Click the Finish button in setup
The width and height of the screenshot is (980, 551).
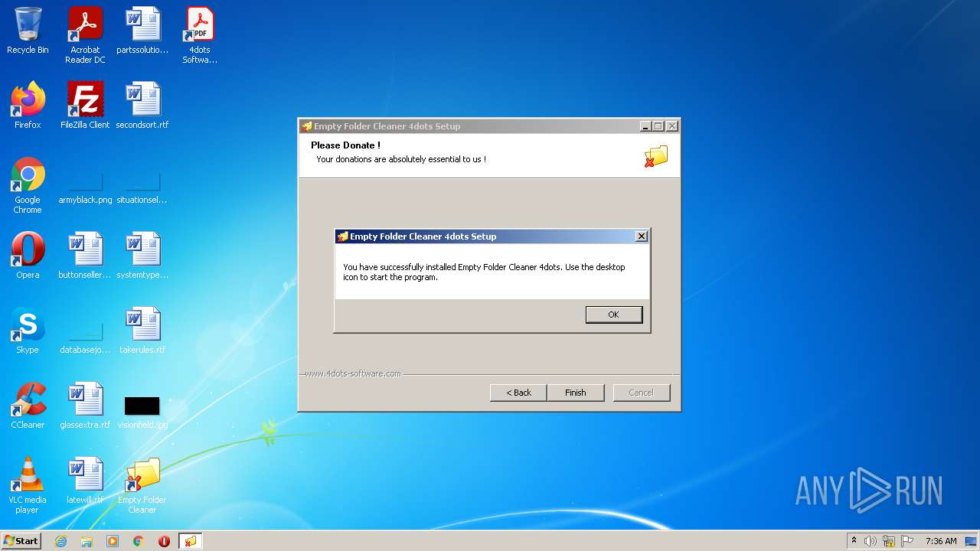(x=576, y=393)
